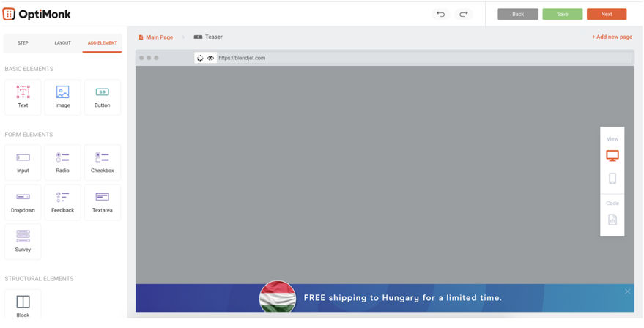Add a Text element

point(23,97)
